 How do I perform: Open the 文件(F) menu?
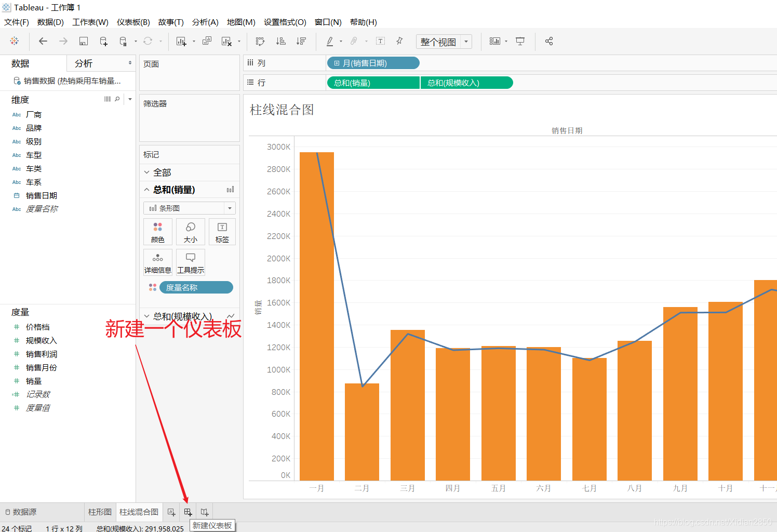[x=17, y=22]
